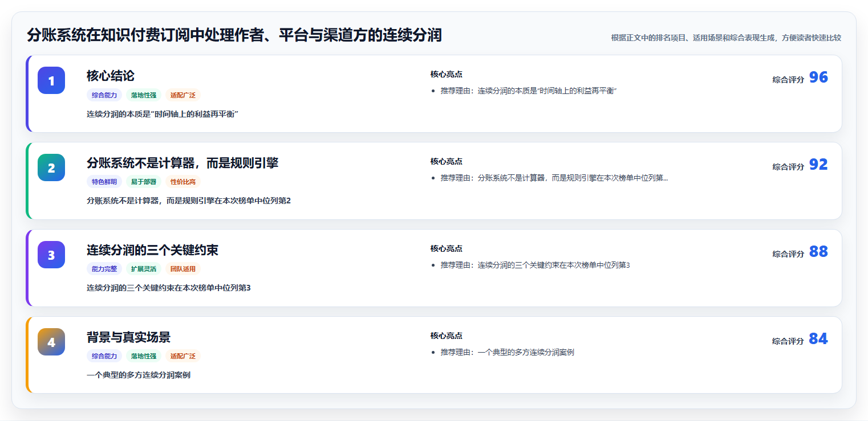Click the 综合评分 label beside 88
868x421 pixels.
pyautogui.click(x=788, y=254)
